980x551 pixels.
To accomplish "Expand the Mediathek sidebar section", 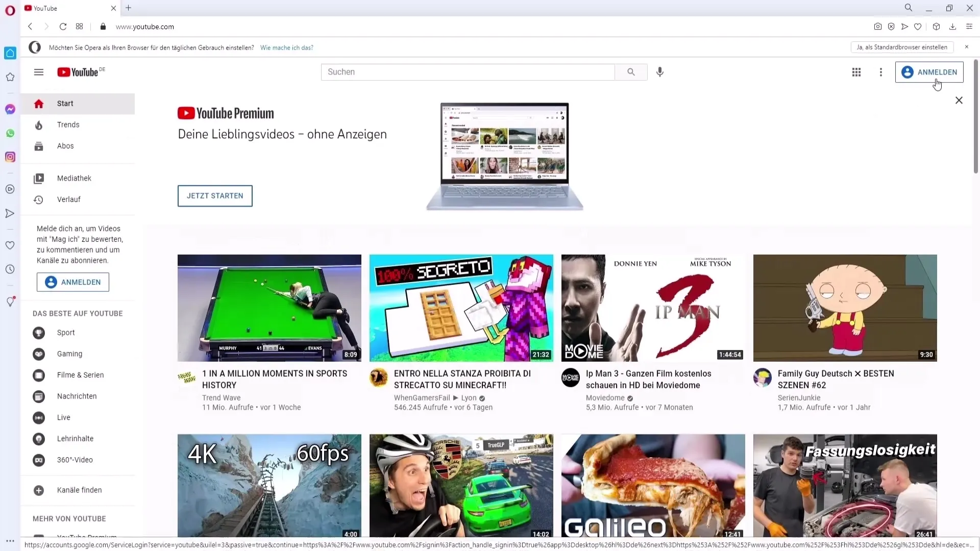I will tap(74, 178).
